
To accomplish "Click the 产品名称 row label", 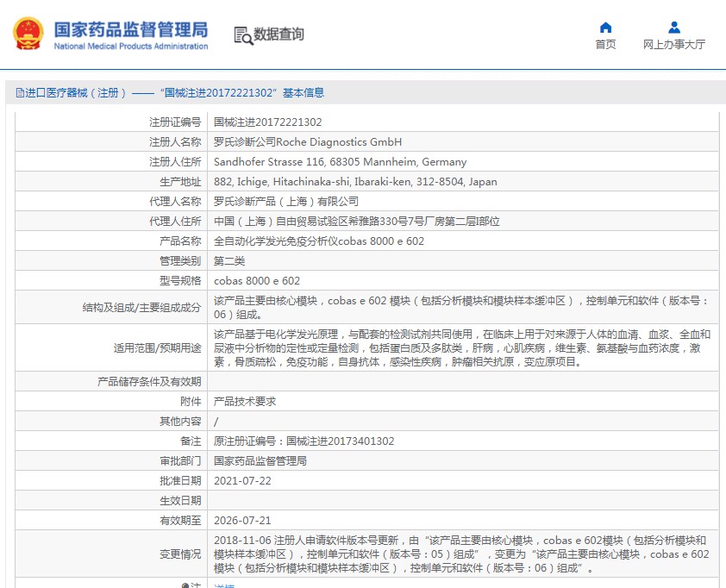I will pos(180,241).
